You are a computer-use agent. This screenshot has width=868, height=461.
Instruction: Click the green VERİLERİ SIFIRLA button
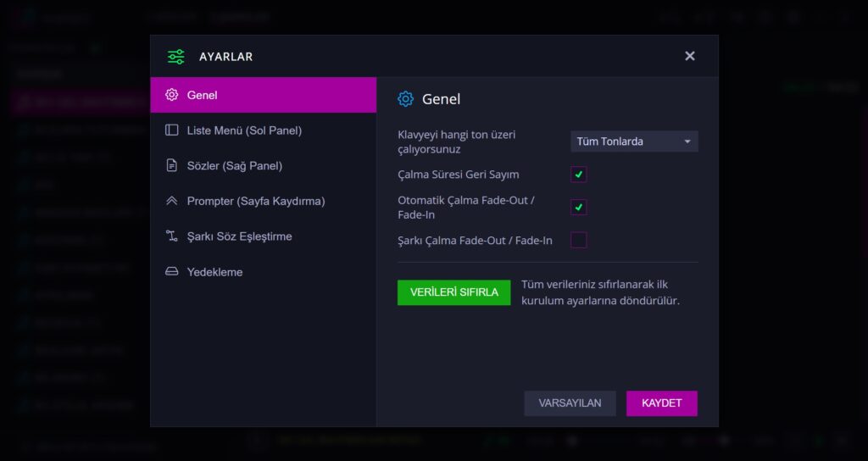click(454, 292)
